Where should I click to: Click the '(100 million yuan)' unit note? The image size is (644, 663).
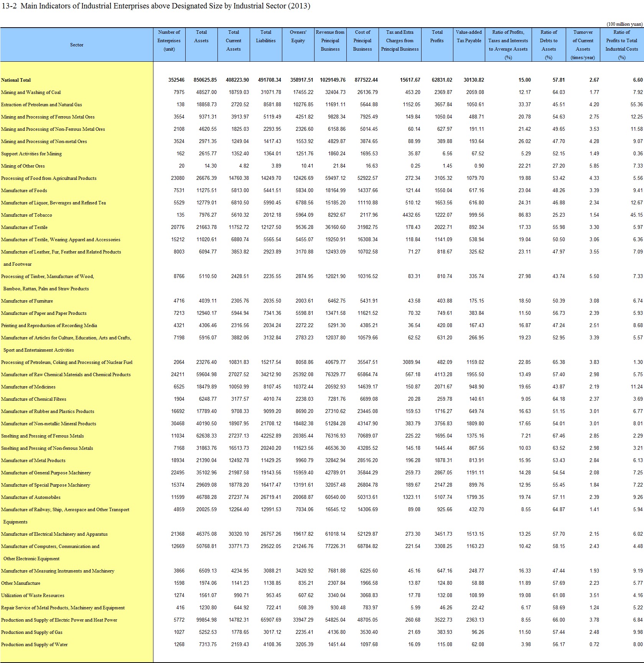click(624, 24)
